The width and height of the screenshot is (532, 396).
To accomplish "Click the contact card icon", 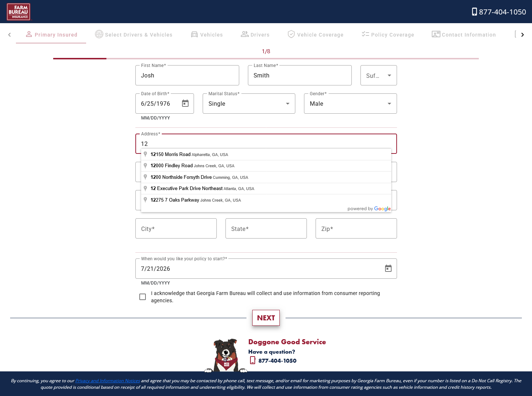I will click(x=436, y=34).
